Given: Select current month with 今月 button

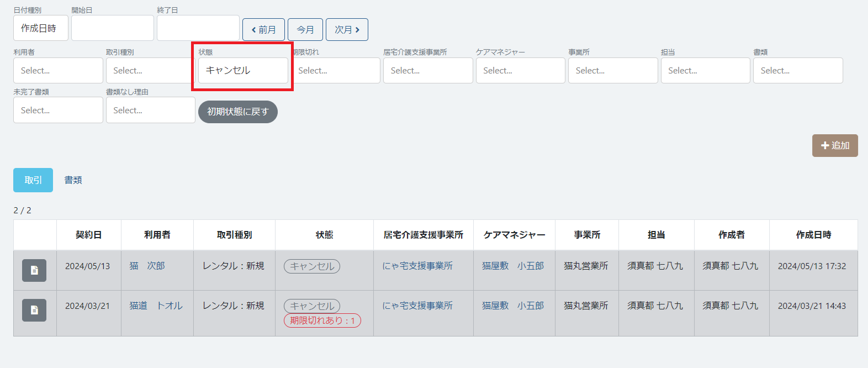Looking at the screenshot, I should (305, 30).
